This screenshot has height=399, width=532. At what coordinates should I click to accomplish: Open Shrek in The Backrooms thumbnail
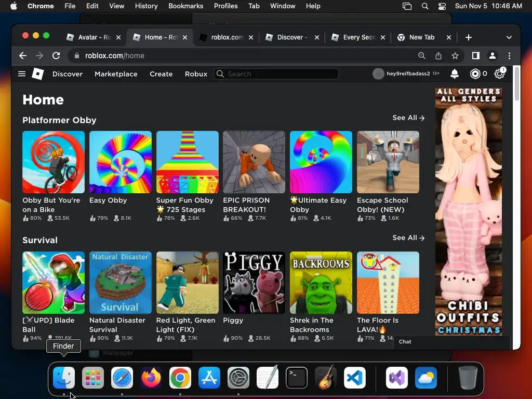[x=321, y=283]
